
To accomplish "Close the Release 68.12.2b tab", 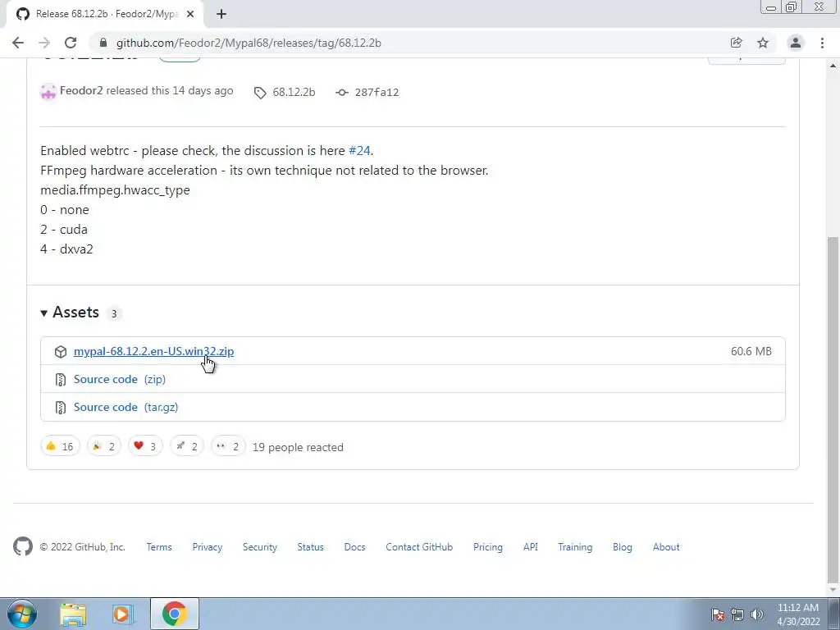I will click(190, 14).
